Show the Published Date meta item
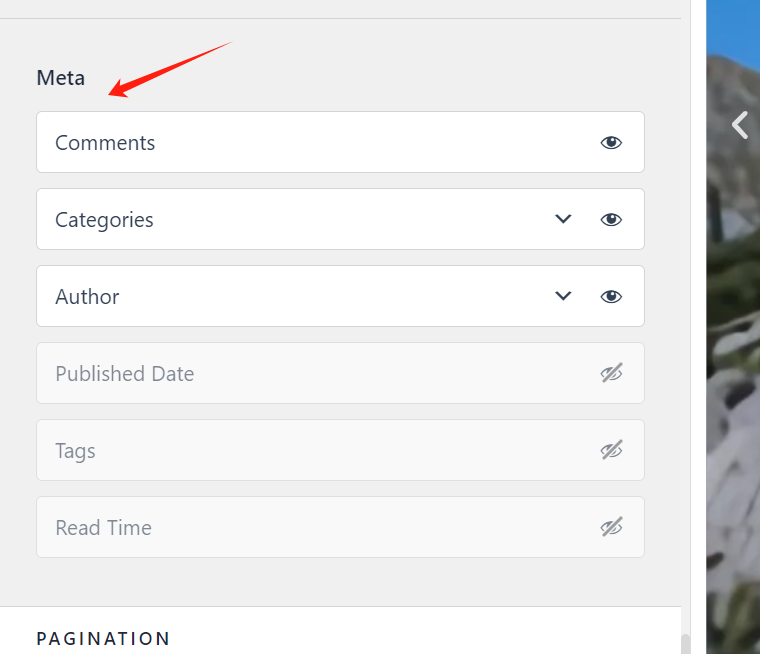The height and width of the screenshot is (654, 760). [611, 374]
